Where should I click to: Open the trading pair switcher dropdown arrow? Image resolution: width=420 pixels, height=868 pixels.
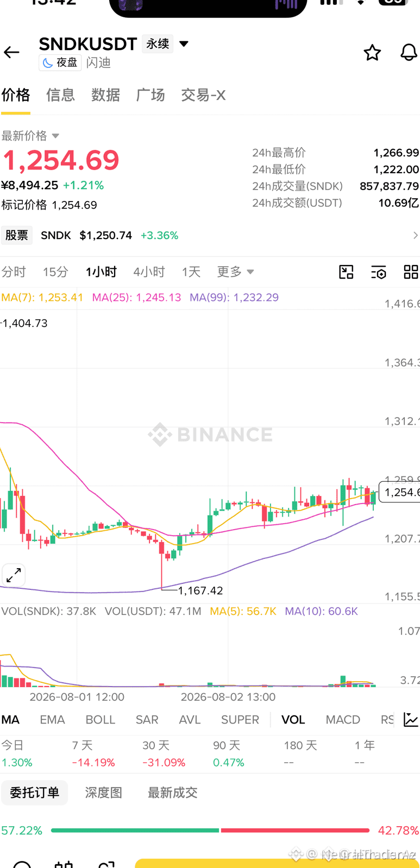(184, 43)
